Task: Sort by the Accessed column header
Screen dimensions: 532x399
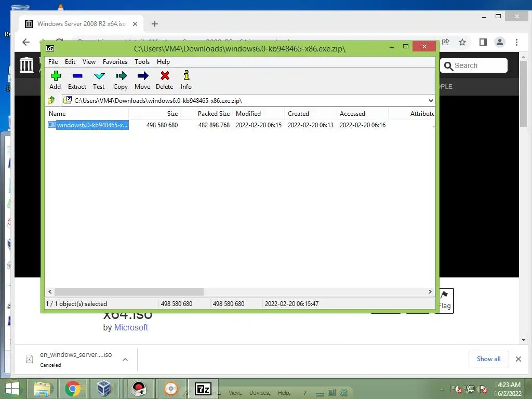Action: [362, 114]
